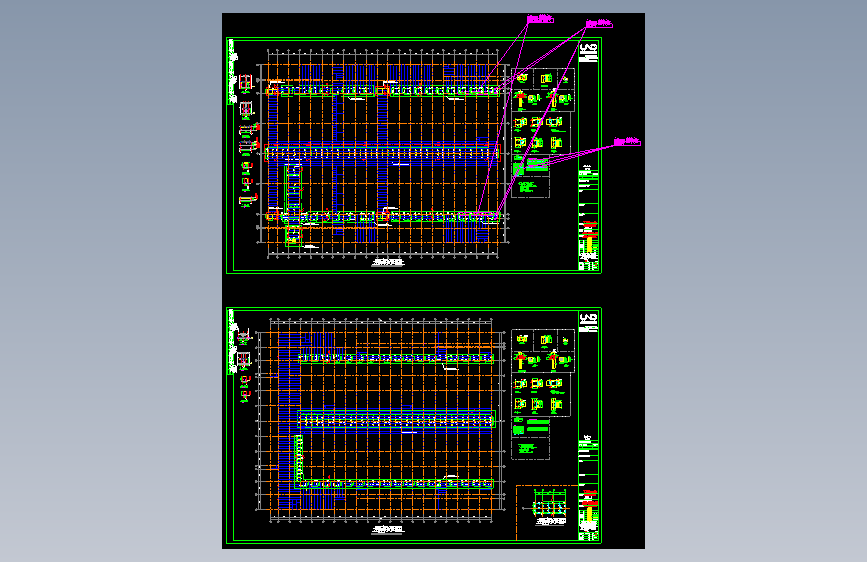Image resolution: width=867 pixels, height=562 pixels.
Task: Click the leftmost magenta annotation label at top
Action: click(x=540, y=19)
